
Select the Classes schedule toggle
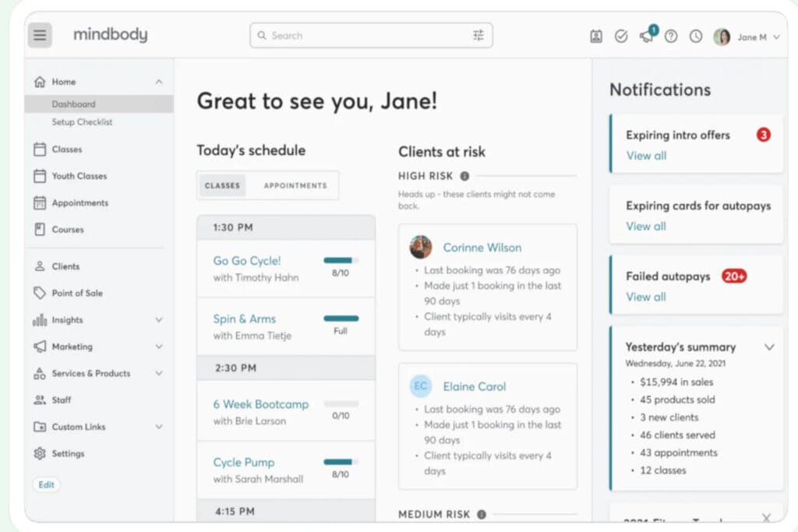[x=222, y=185]
